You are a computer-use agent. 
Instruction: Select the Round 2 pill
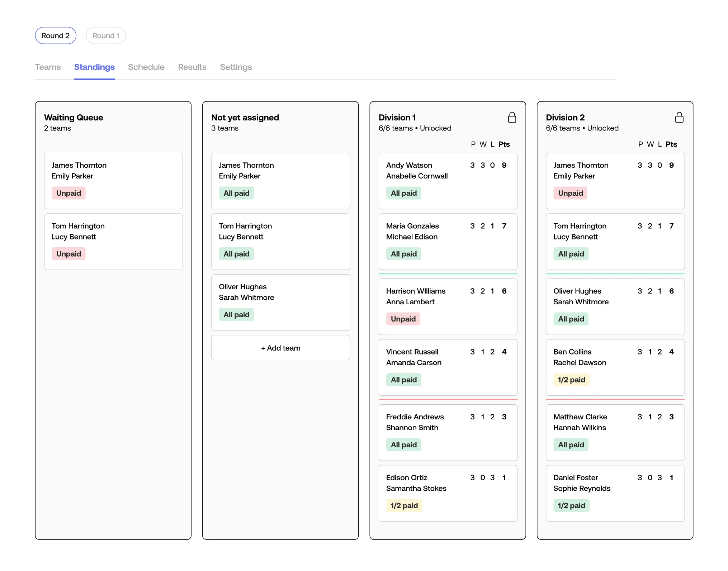coord(56,35)
